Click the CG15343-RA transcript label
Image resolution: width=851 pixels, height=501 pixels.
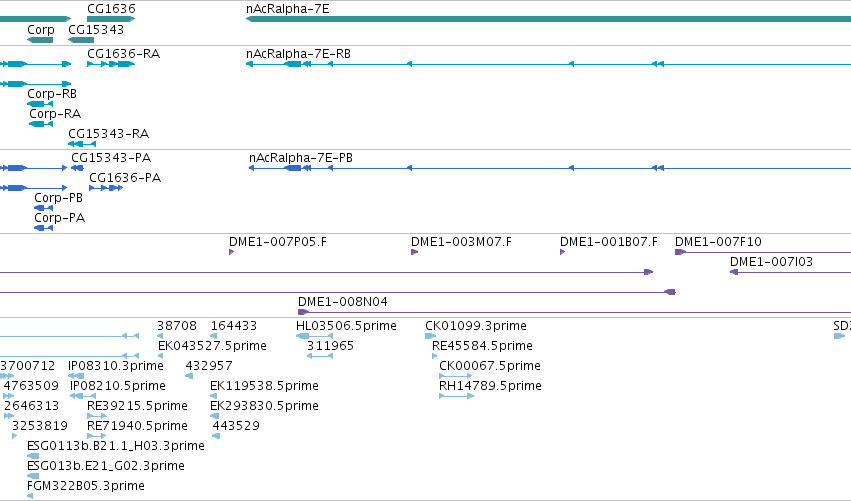point(109,134)
